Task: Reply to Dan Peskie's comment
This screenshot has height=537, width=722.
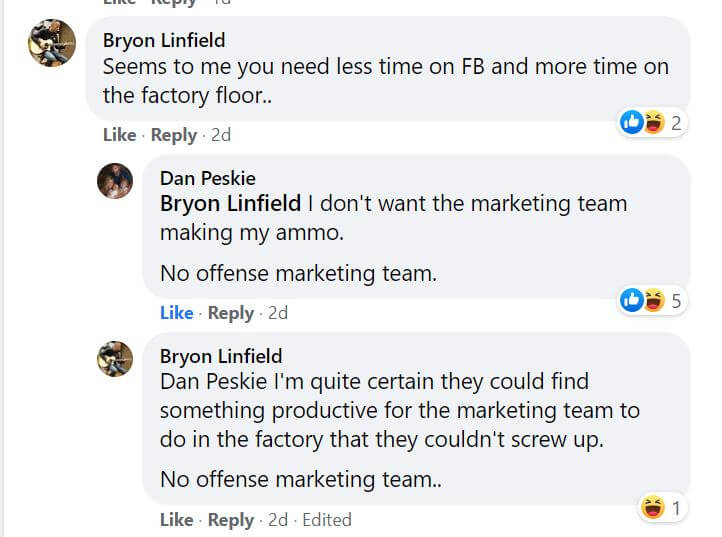Action: pos(231,313)
